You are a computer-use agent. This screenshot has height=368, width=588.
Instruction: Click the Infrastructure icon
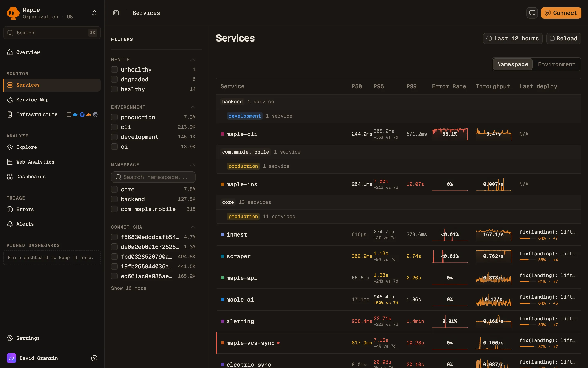click(10, 114)
